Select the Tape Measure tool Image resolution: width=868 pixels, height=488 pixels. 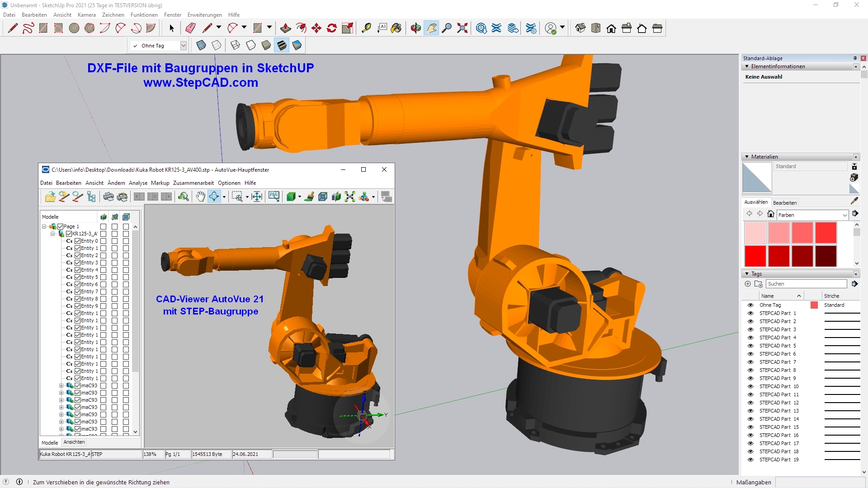pyautogui.click(x=366, y=28)
